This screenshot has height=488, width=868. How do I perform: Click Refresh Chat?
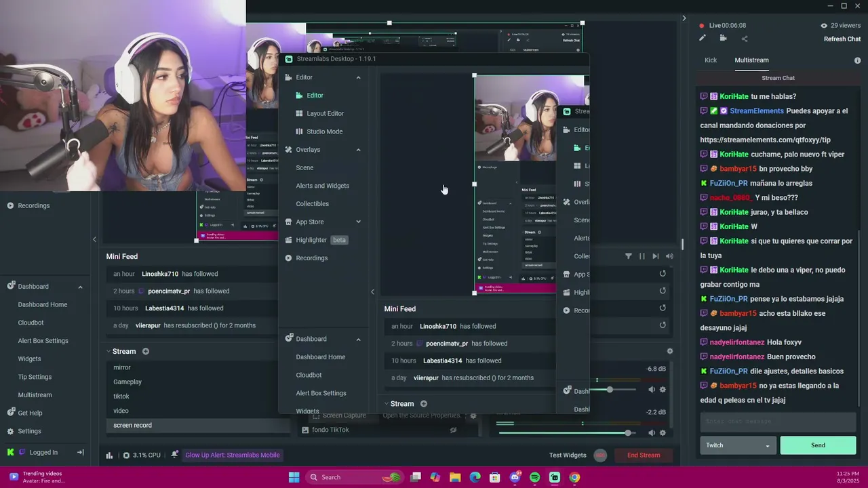(842, 39)
